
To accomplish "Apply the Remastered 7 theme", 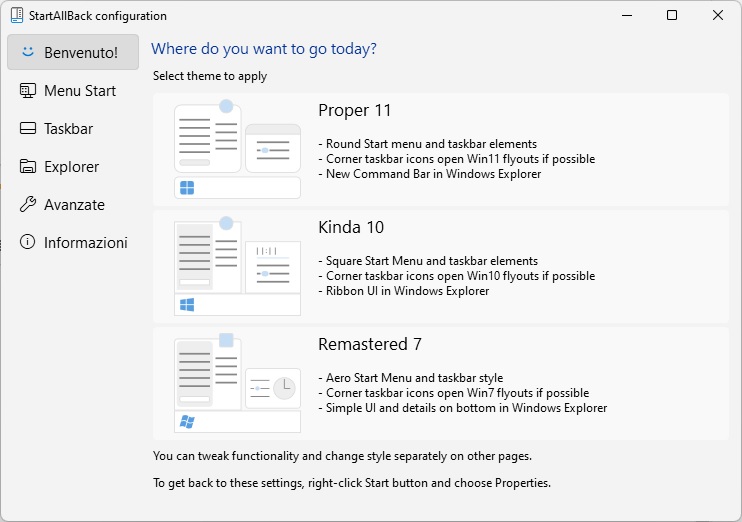I will (441, 383).
